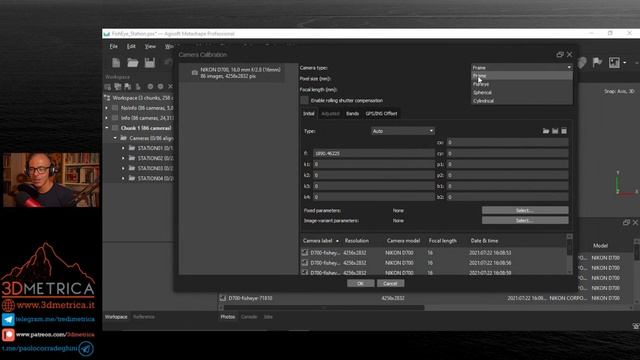Viewport: 640px width, 360px height.
Task: Click the float icon of the Photos pane
Action: click(x=627, y=222)
